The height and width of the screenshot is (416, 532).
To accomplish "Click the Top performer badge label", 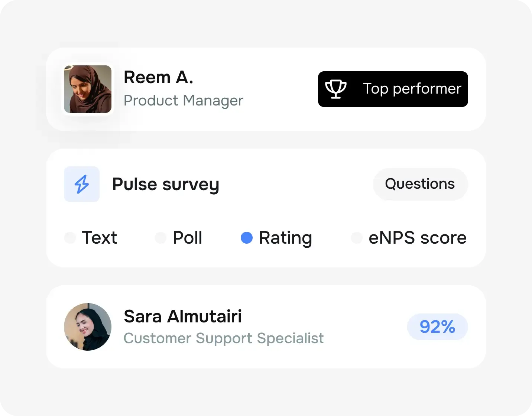I will tap(412, 89).
